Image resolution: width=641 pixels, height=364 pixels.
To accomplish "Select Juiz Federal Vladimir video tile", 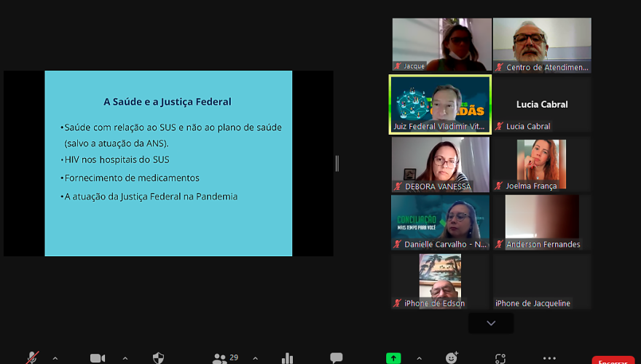I will pos(440,103).
